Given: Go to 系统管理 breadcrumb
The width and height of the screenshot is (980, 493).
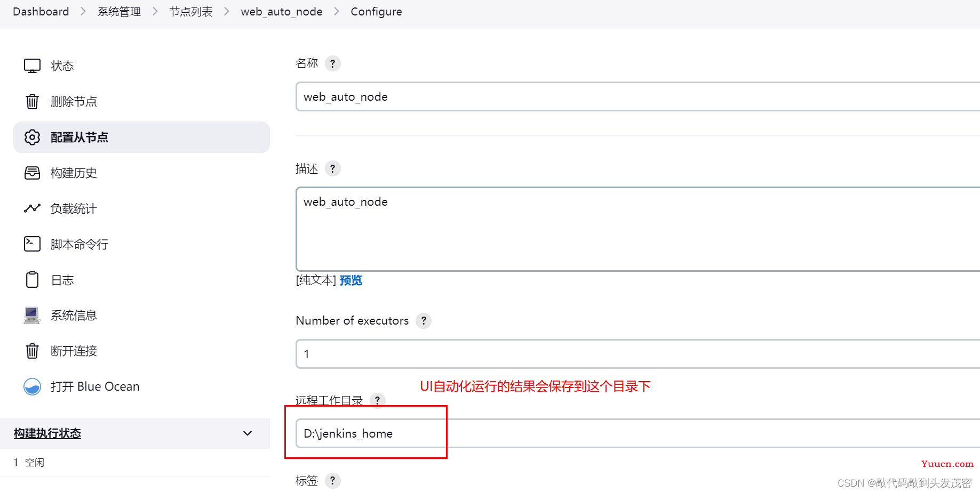Looking at the screenshot, I should (x=119, y=12).
